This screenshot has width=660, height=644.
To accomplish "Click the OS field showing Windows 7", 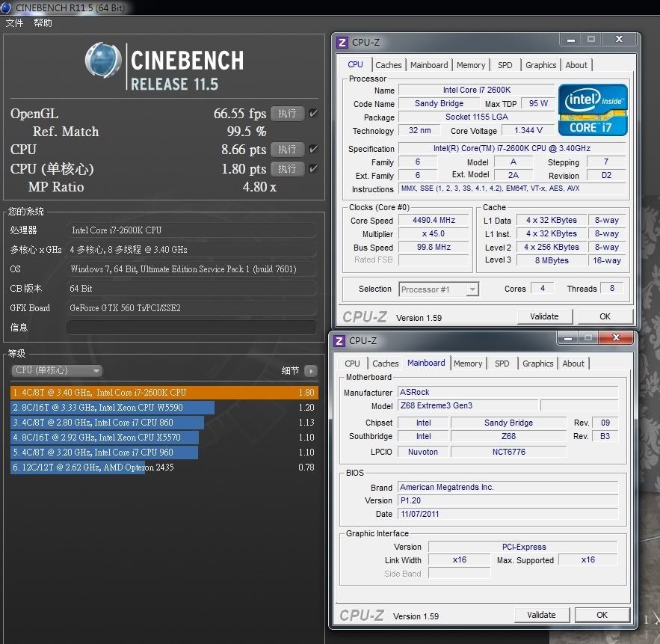I will click(191, 269).
